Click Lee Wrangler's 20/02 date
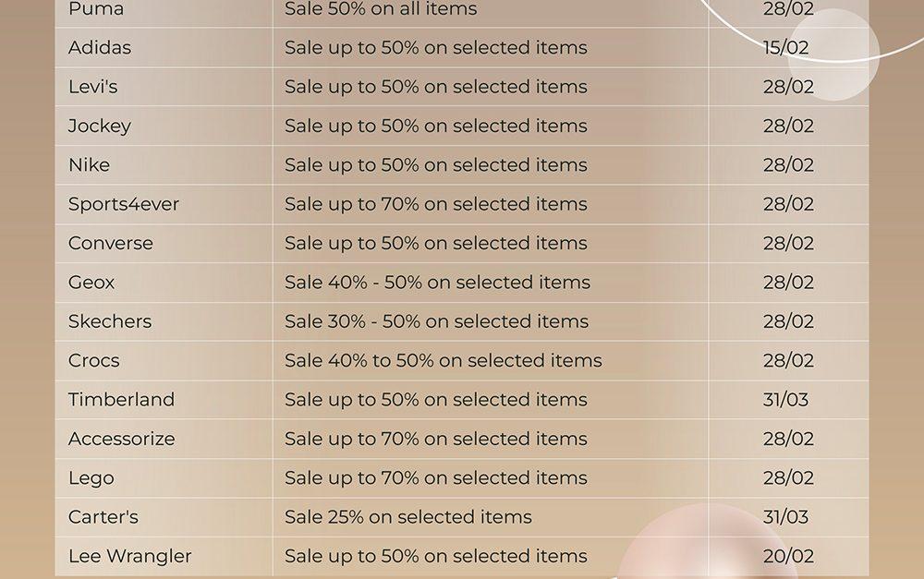Screen dimensions: 924x579 point(788,556)
